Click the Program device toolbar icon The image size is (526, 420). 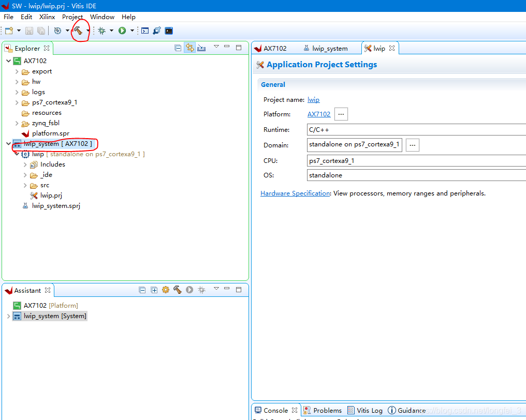coord(157,31)
